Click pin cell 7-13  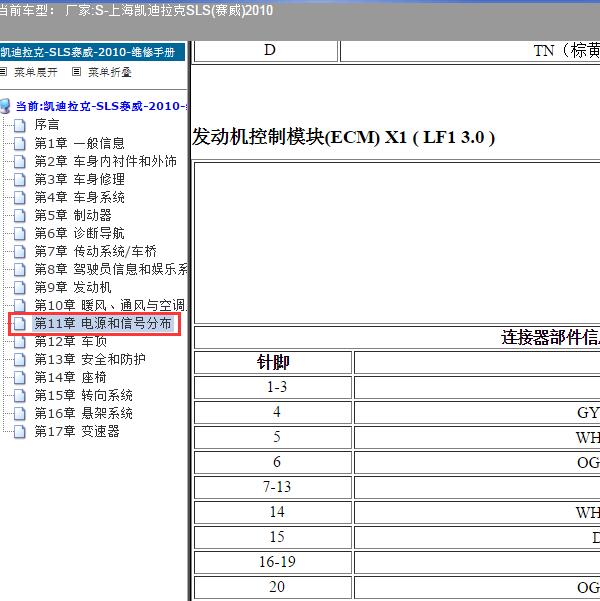click(x=273, y=487)
